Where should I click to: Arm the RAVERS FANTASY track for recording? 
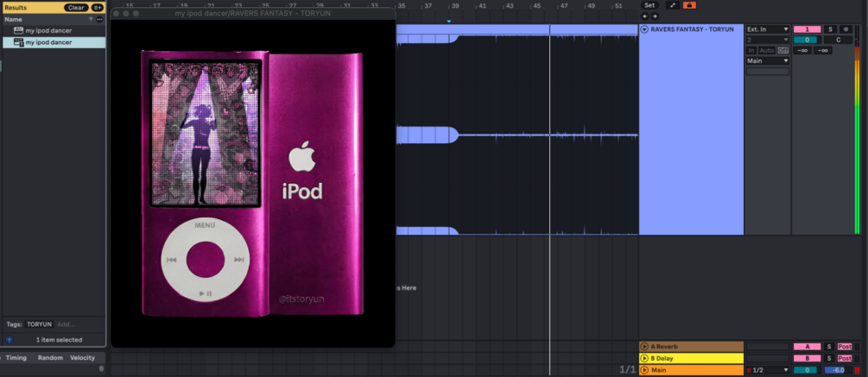coord(846,29)
